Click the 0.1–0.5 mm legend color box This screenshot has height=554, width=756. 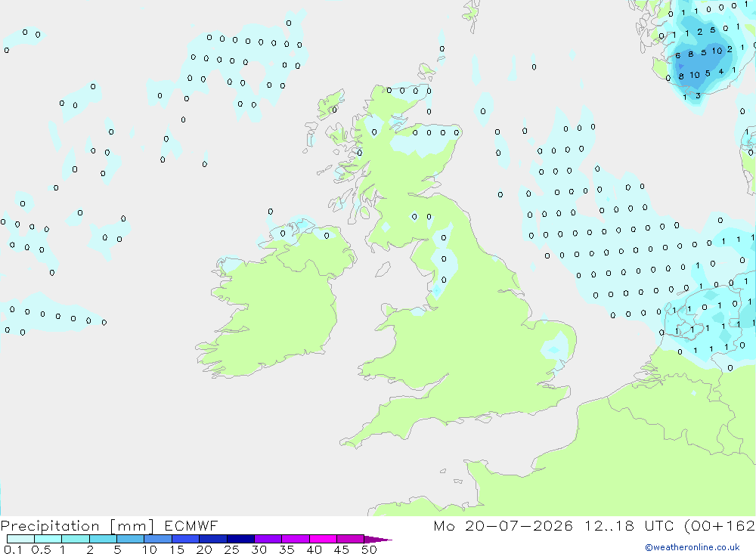pos(20,539)
